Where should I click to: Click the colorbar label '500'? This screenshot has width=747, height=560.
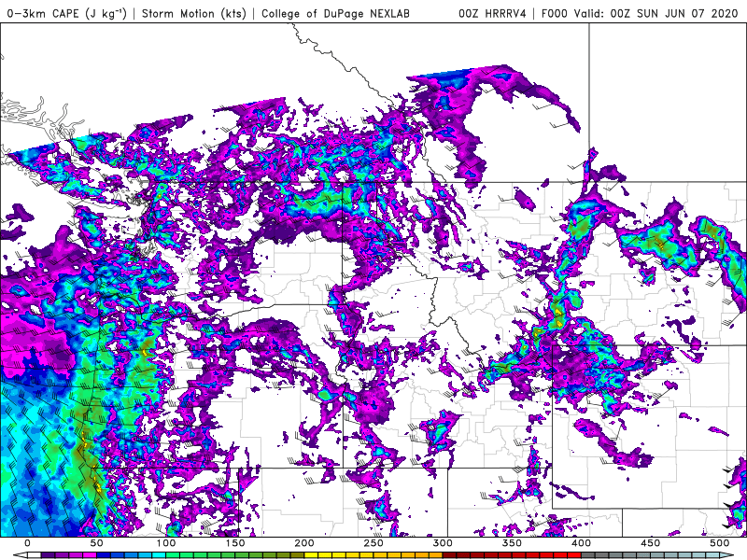click(x=719, y=543)
